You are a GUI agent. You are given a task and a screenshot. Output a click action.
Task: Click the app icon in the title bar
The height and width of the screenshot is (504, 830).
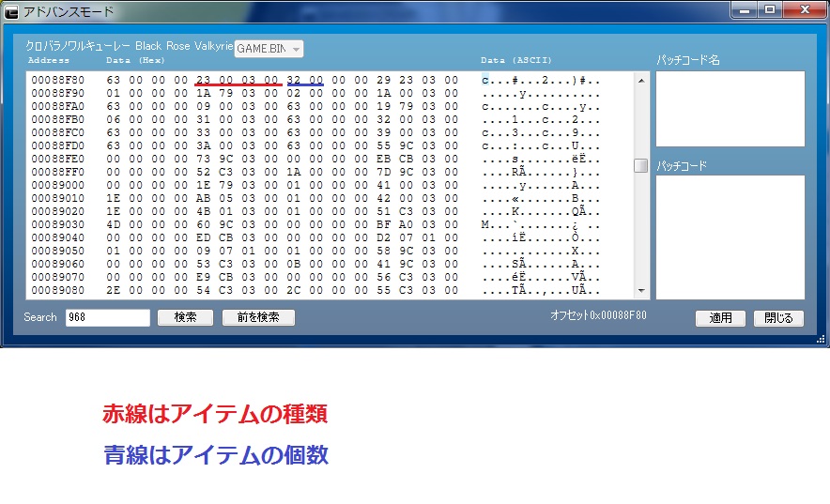coord(12,12)
